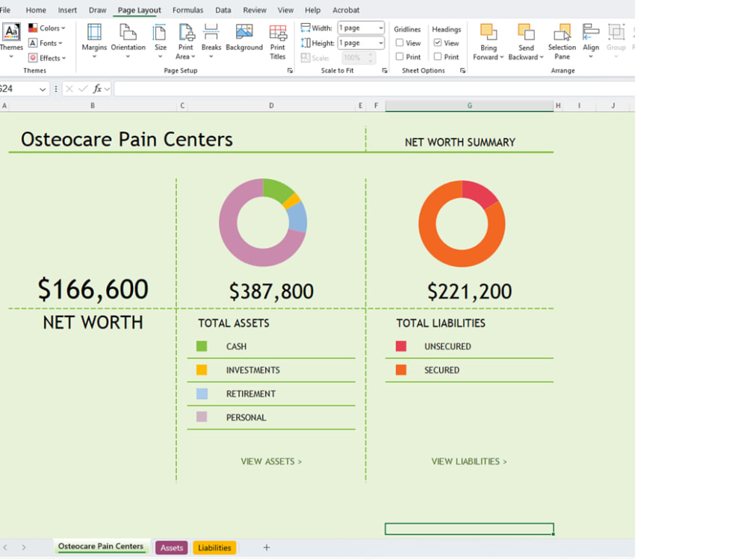
Task: Open the Data ribbon tab
Action: 223,10
